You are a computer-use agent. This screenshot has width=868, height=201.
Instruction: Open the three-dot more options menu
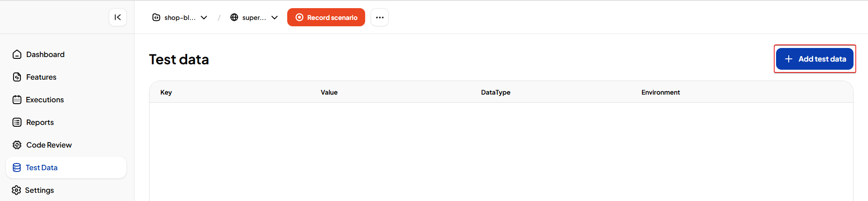point(380,17)
